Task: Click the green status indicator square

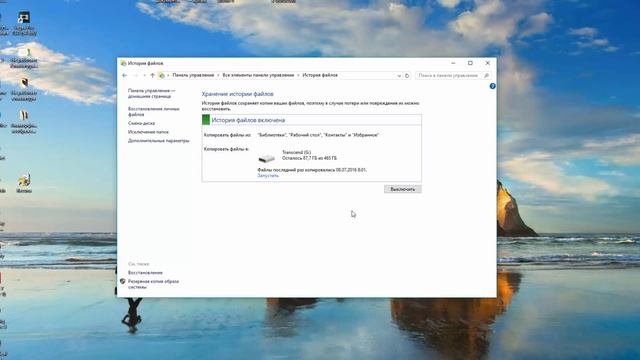Action: point(206,120)
